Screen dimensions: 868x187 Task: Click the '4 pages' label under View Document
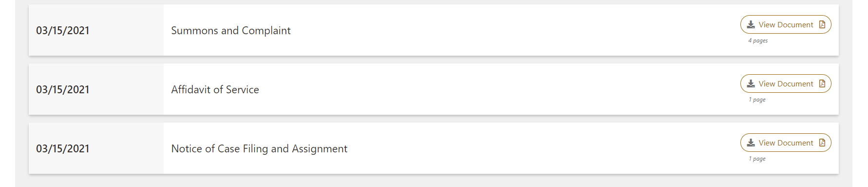pos(758,41)
